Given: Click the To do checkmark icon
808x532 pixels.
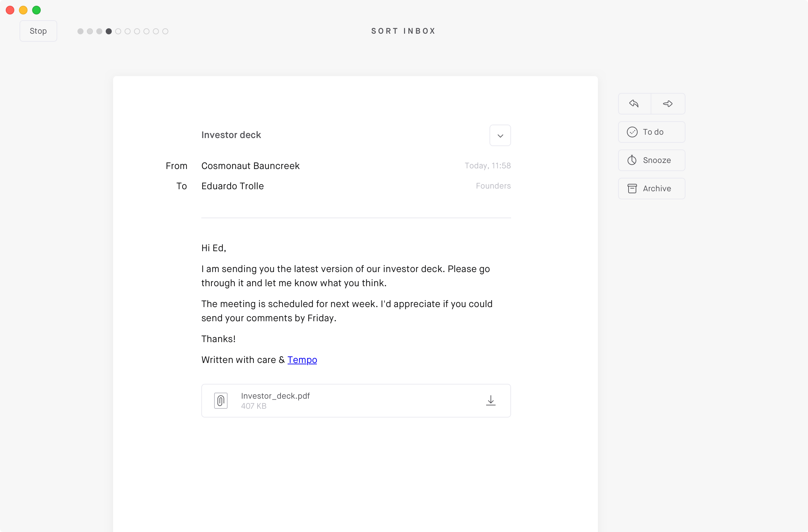Looking at the screenshot, I should click(632, 132).
